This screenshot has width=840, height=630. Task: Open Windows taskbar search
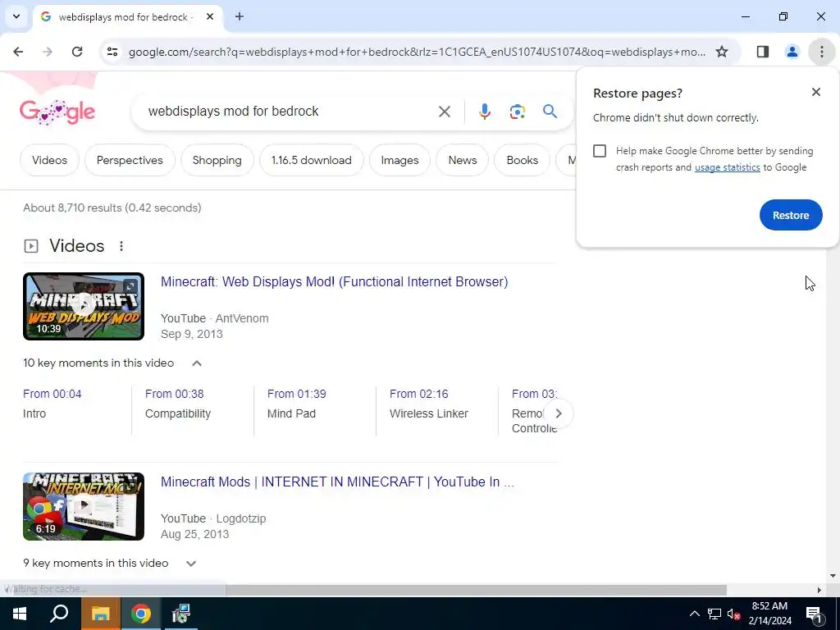coord(59,614)
